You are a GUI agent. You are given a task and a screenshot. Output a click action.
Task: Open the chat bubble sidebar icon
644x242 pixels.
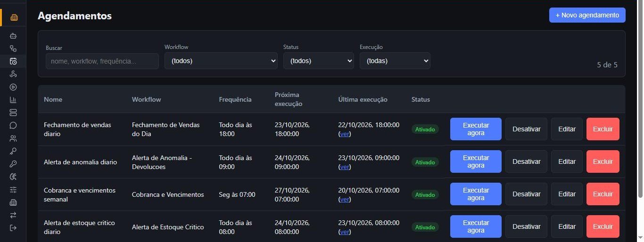pyautogui.click(x=13, y=125)
